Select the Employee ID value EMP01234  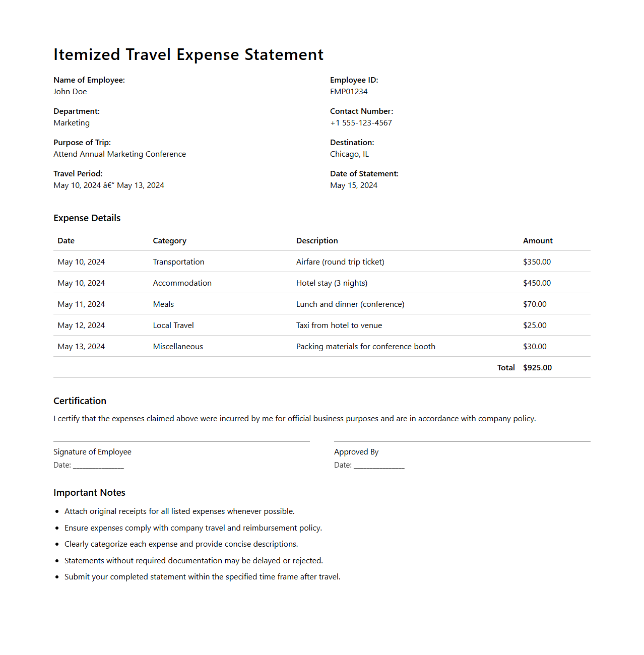click(x=349, y=92)
